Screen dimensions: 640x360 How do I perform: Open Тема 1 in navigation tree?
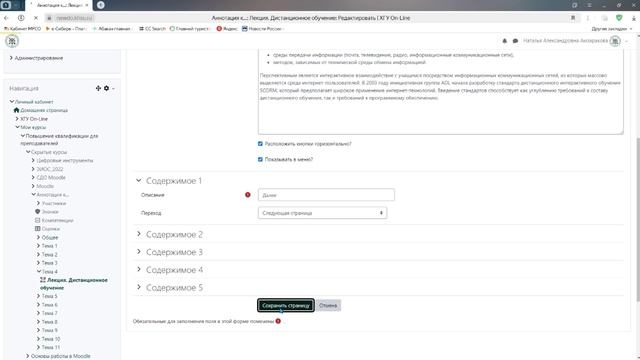(49, 246)
